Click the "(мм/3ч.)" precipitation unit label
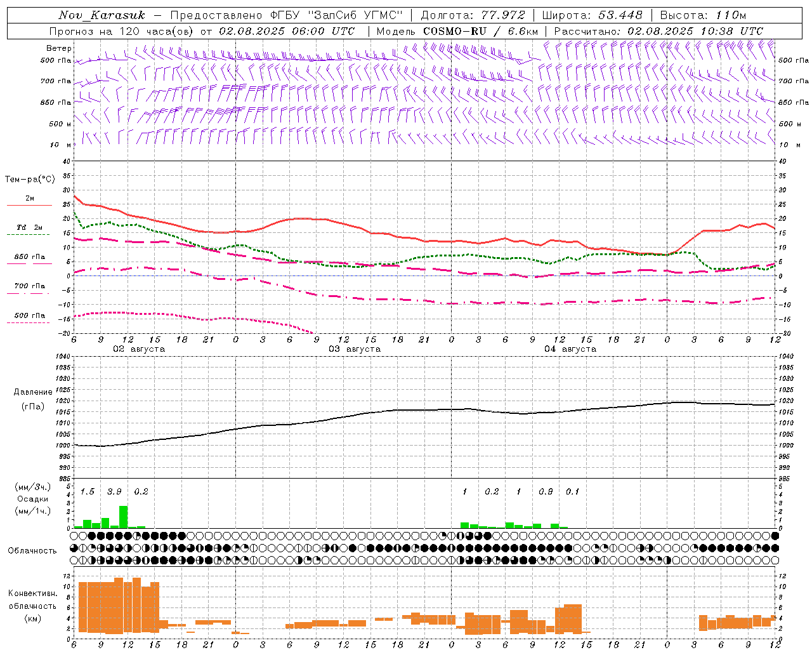812x650 pixels. coord(33,487)
